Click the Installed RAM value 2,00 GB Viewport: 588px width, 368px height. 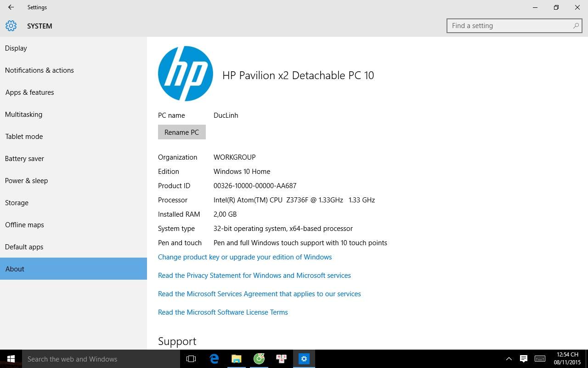pos(225,214)
